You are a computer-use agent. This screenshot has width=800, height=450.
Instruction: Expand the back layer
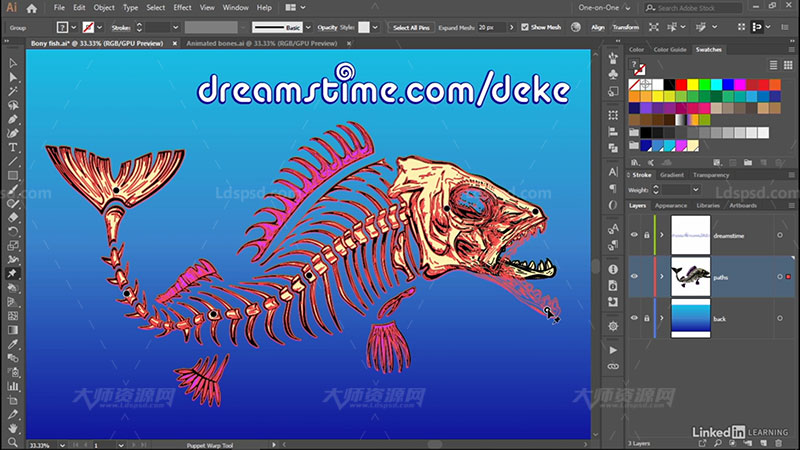pos(662,318)
